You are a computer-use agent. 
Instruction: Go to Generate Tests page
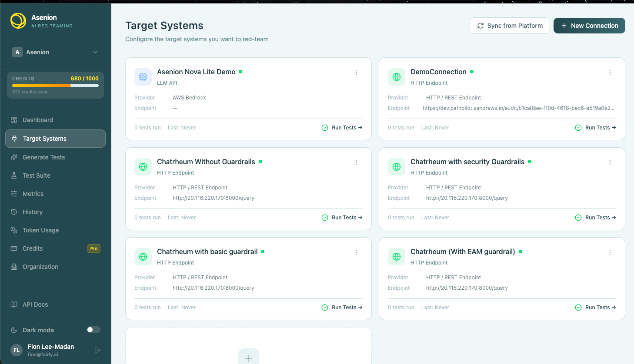[x=55, y=157]
